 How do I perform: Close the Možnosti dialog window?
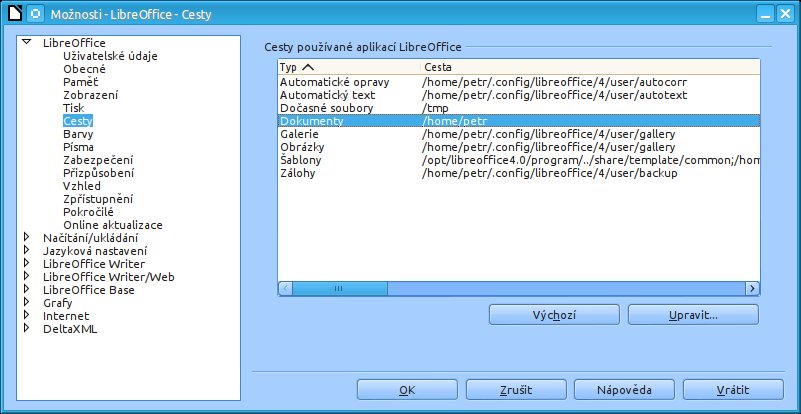point(785,14)
